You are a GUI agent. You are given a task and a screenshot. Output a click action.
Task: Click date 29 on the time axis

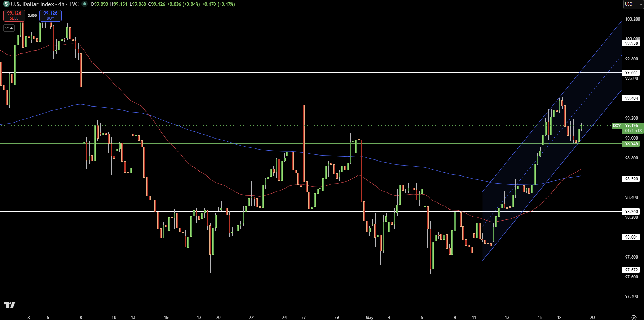(336, 318)
